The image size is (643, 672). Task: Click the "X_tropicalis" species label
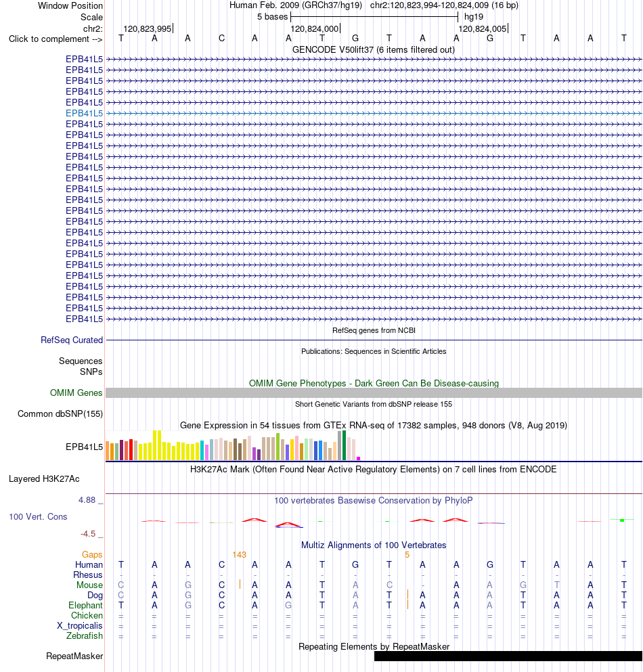click(x=80, y=626)
